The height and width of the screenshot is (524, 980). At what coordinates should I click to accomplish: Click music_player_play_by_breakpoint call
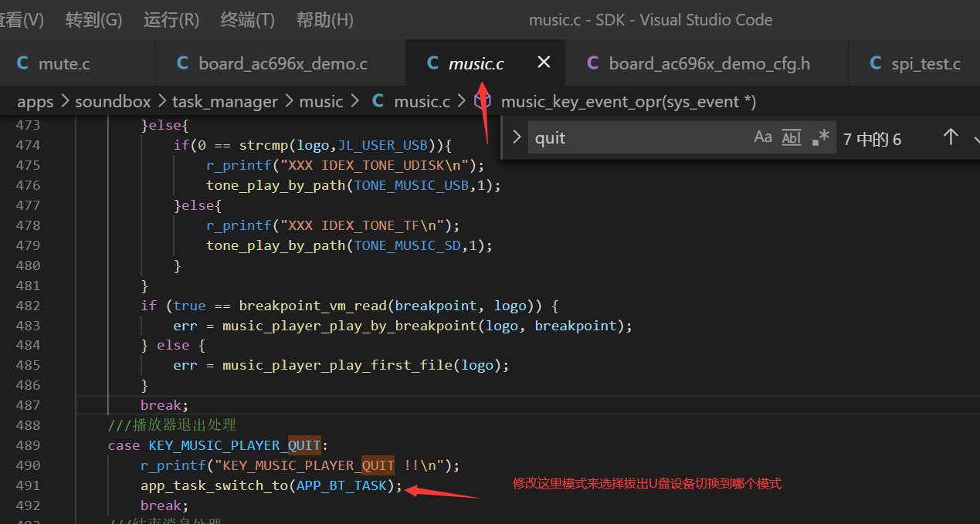[350, 325]
